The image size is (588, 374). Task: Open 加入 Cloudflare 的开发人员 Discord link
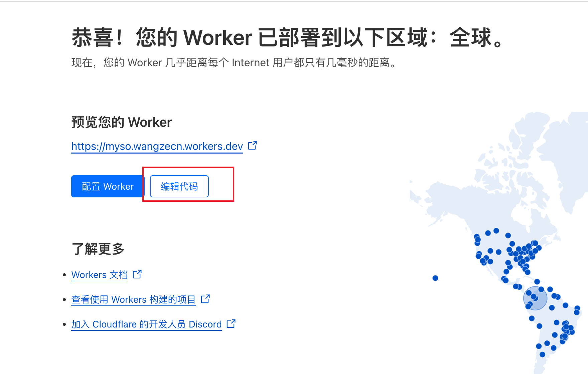click(146, 324)
